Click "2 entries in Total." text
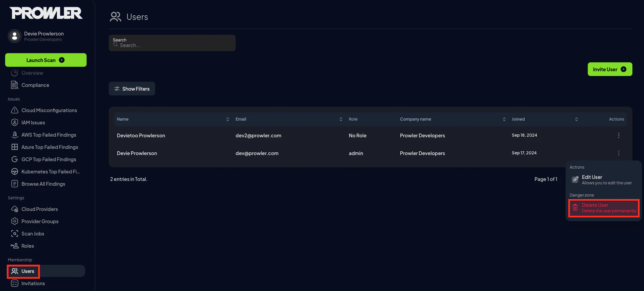644x291 pixels. click(129, 179)
